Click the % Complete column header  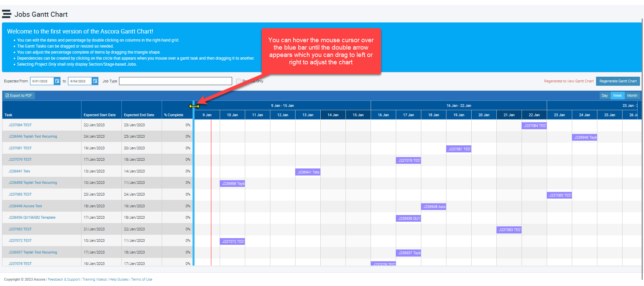[x=174, y=115]
